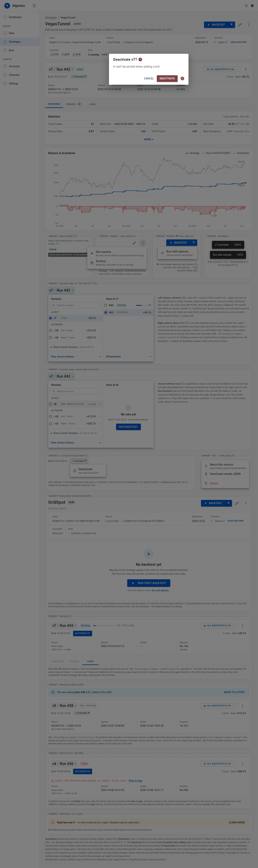Choose Deactivate in the Activated chip menu
This screenshot has height=868, width=258.
point(88,471)
